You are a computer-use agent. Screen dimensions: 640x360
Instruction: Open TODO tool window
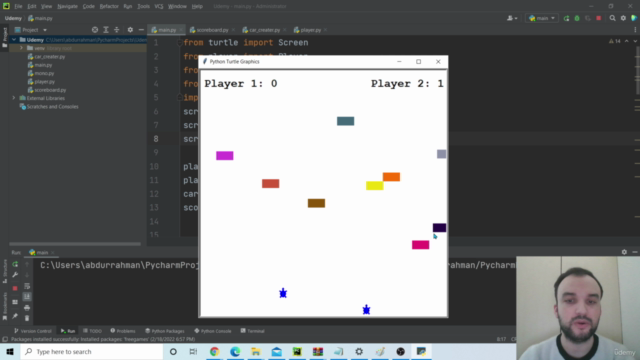[92, 331]
